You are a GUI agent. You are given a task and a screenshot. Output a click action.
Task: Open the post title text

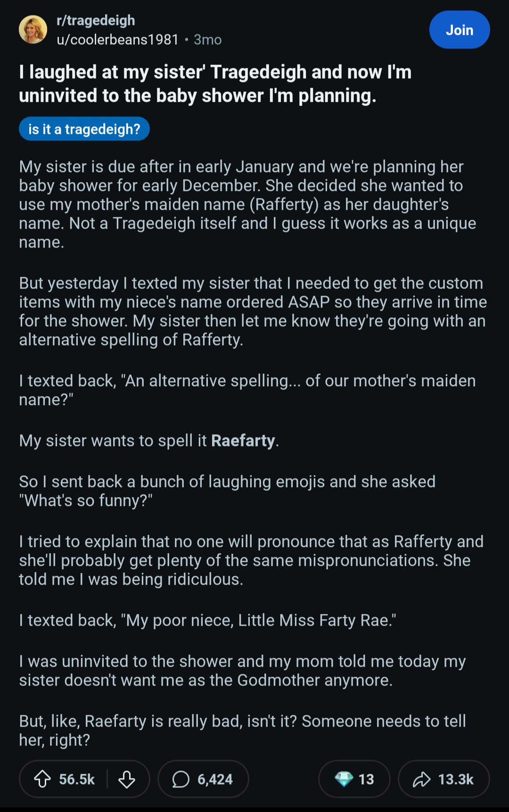(215, 84)
